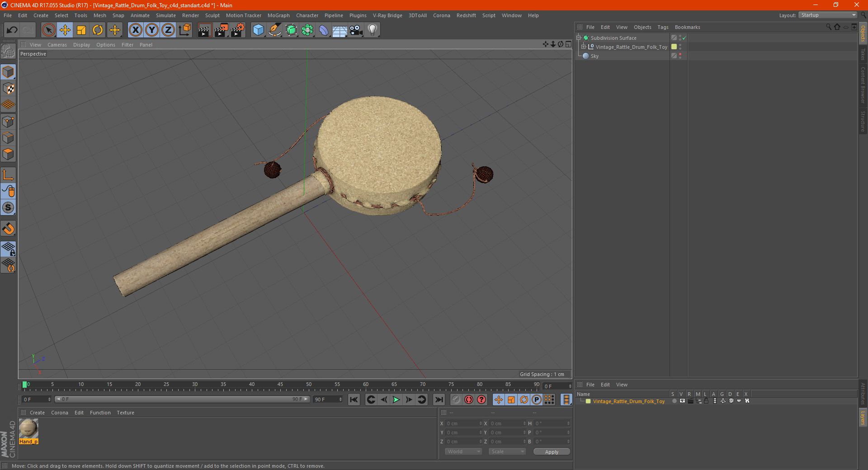Image resolution: width=868 pixels, height=470 pixels.
Task: Click the timeline range slider bar
Action: pos(182,399)
